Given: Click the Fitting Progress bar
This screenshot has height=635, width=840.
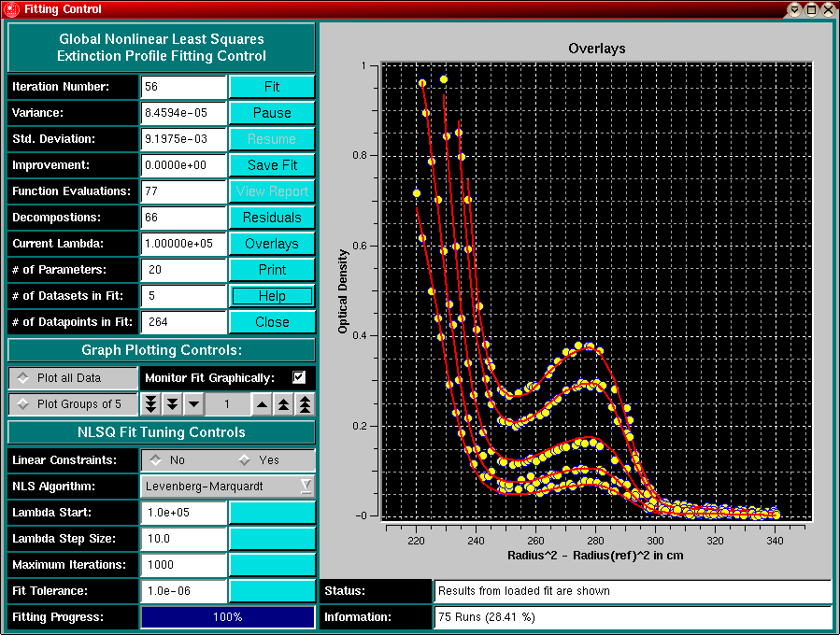Looking at the screenshot, I should pos(227,617).
